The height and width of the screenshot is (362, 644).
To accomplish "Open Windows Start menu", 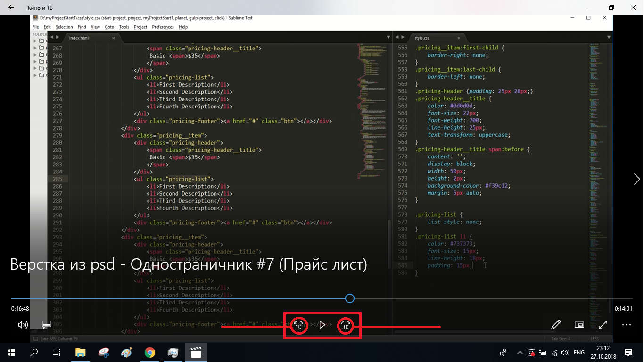I will click(11, 352).
